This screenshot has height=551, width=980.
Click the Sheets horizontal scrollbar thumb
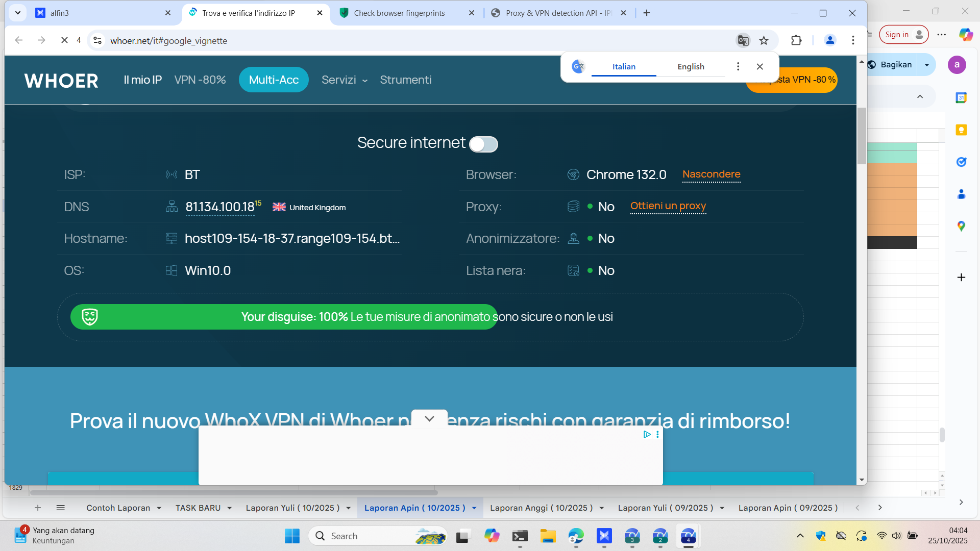[x=234, y=493]
